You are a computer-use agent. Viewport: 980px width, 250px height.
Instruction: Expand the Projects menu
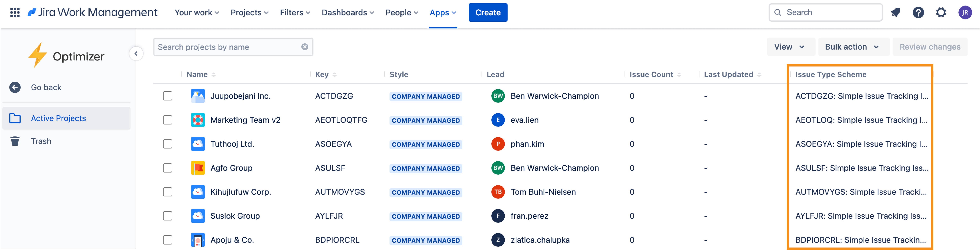(x=249, y=12)
